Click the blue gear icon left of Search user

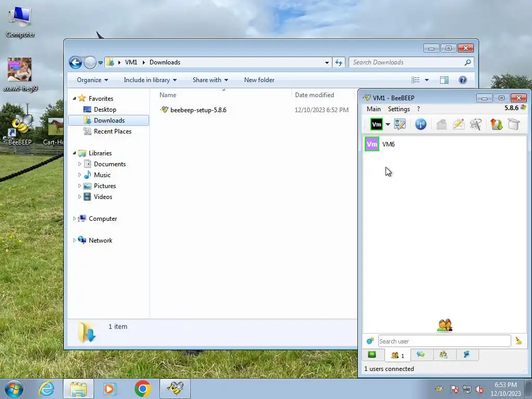point(370,341)
